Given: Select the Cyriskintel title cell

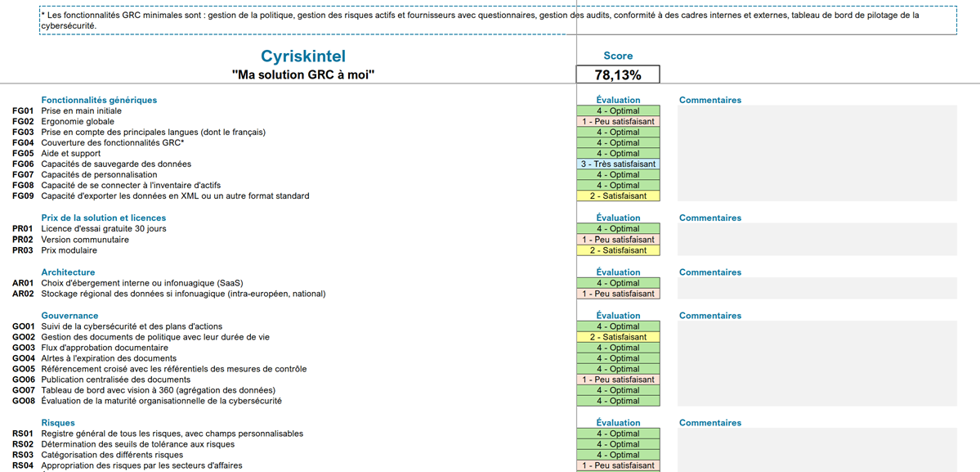Looking at the screenshot, I should pos(302,56).
